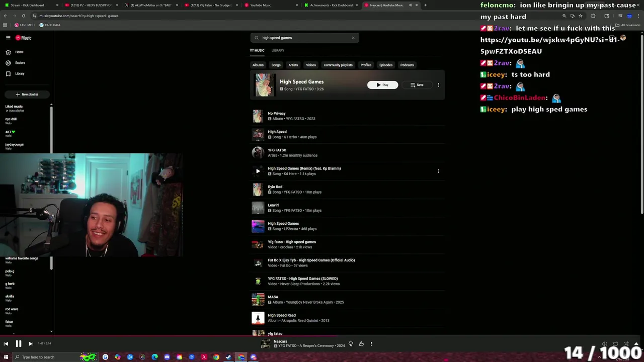Open the nyc drill playlist
This screenshot has height=362, width=644.
(x=26, y=121)
